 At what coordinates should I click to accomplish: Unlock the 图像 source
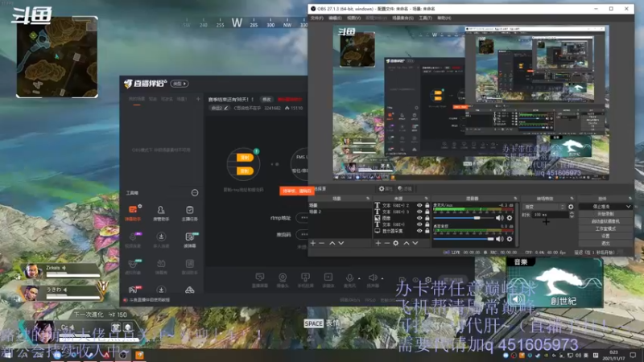click(427, 218)
